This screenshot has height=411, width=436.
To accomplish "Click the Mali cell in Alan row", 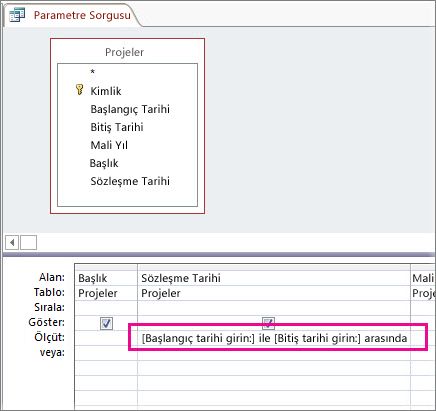I will click(x=423, y=278).
